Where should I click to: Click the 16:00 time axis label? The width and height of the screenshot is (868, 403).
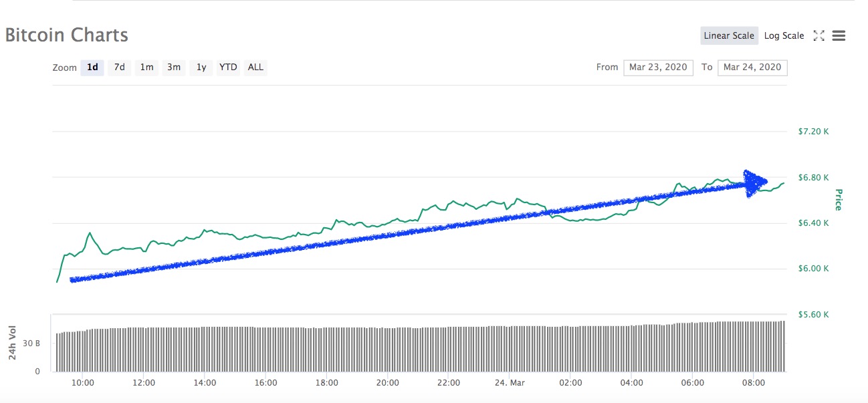pyautogui.click(x=265, y=383)
